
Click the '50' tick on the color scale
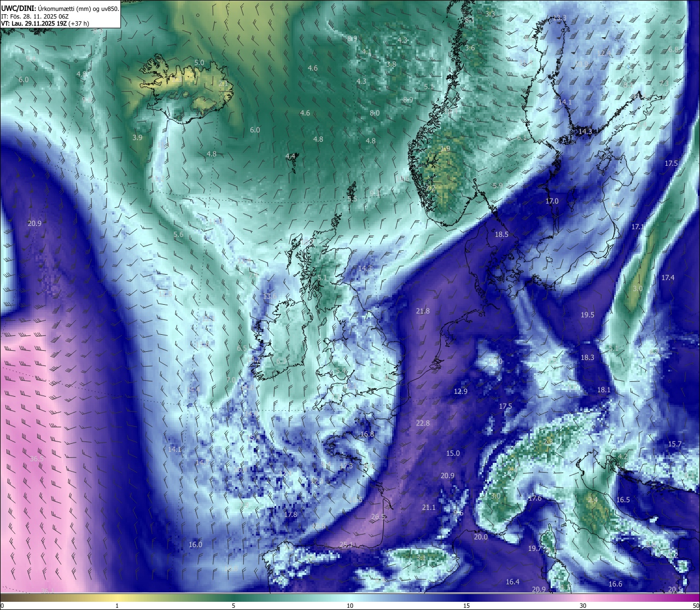coord(696,606)
